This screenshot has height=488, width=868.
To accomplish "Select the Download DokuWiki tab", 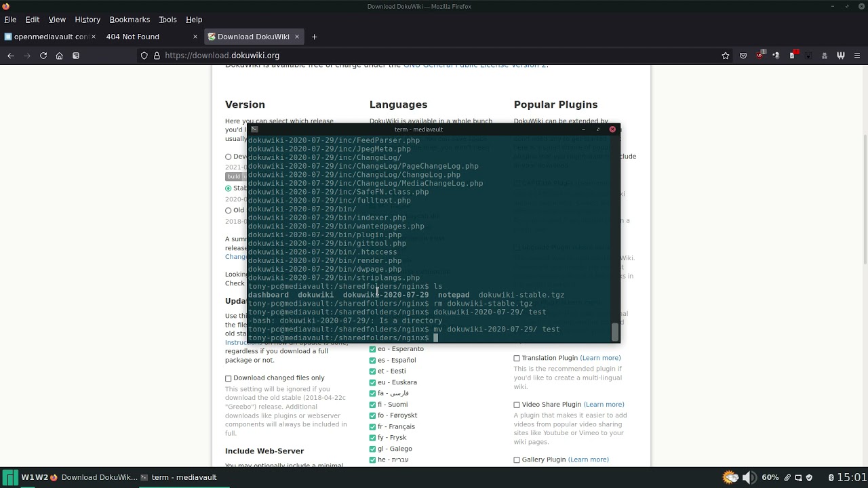I will [254, 37].
